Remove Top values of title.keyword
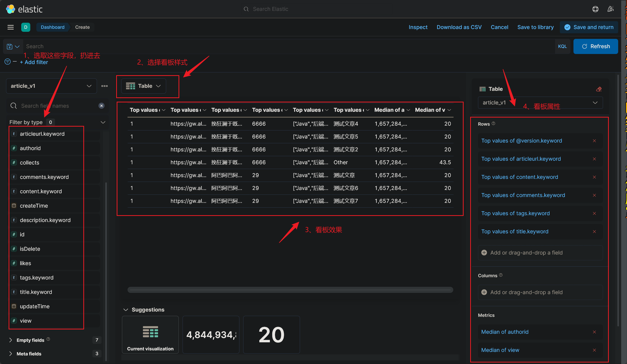 click(594, 232)
